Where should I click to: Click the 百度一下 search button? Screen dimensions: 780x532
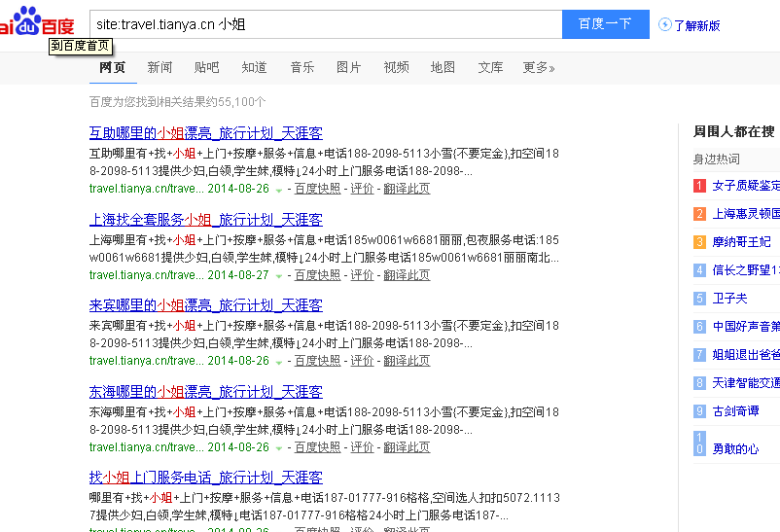point(605,24)
